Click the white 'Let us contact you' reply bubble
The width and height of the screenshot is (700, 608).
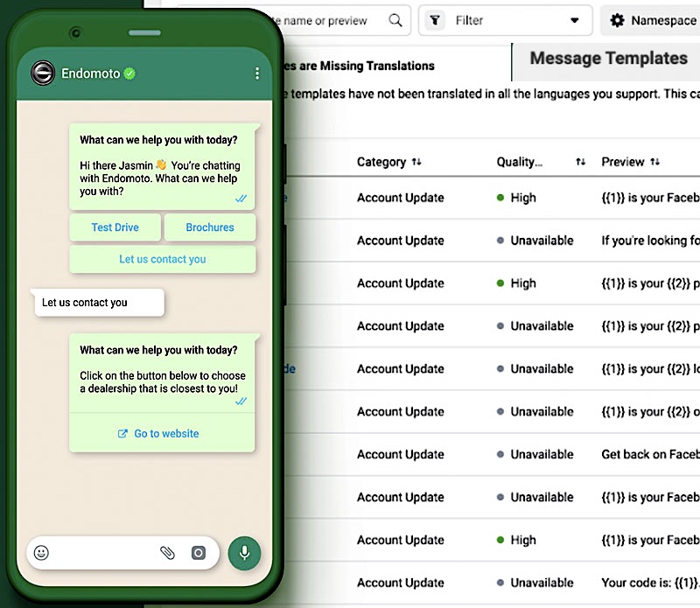[100, 303]
